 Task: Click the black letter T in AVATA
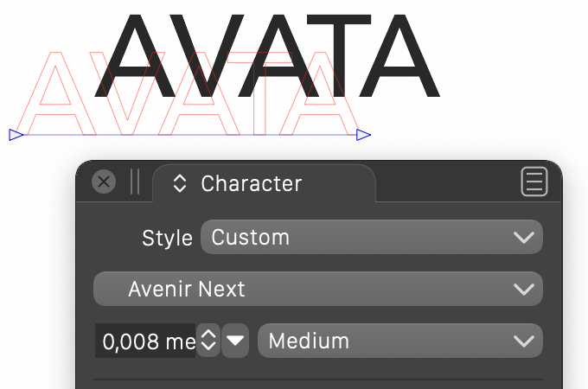[x=339, y=55]
